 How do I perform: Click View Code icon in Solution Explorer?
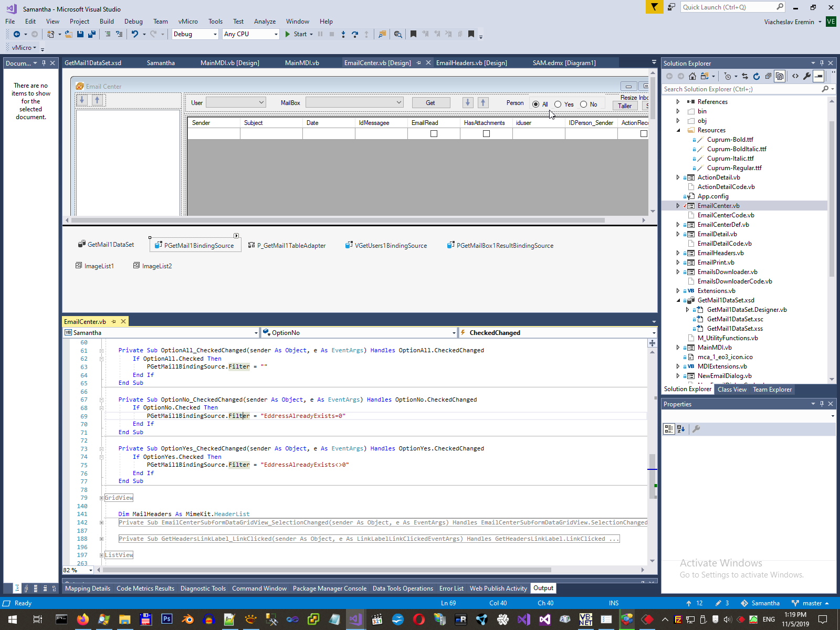pyautogui.click(x=795, y=76)
